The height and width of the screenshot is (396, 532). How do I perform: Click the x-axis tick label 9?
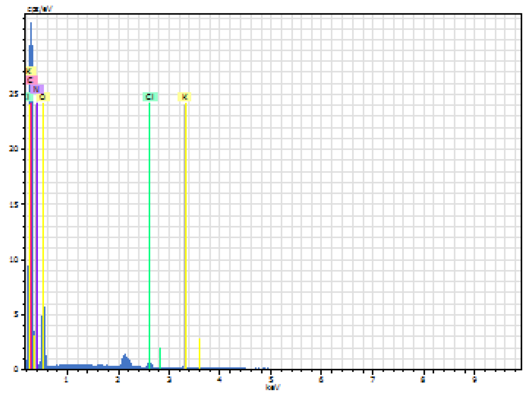tap(474, 380)
